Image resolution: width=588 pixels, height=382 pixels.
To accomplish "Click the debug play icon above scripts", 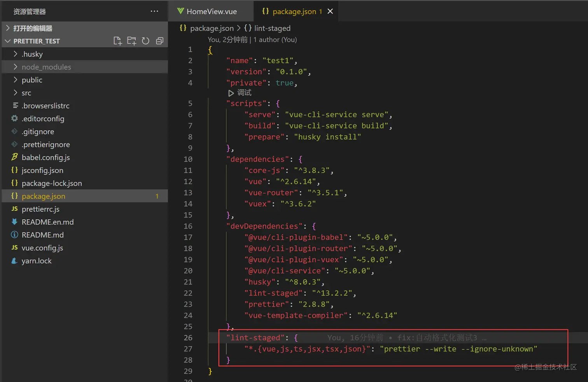I will 231,93.
